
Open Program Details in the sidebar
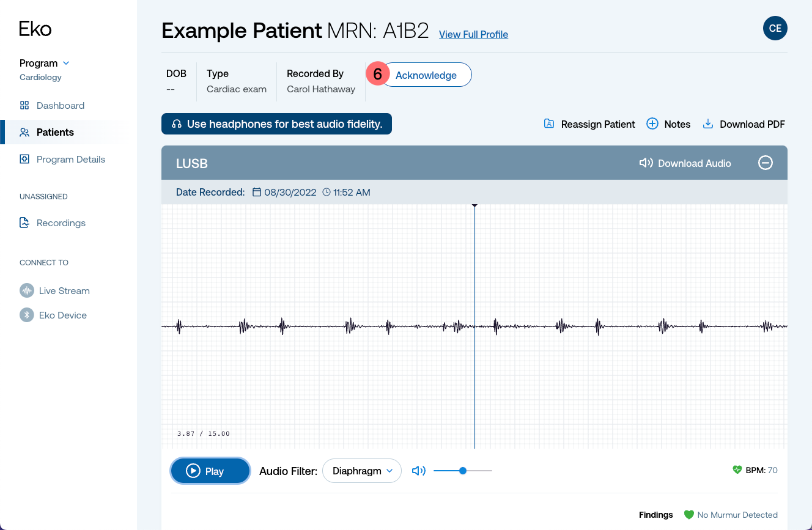(71, 159)
